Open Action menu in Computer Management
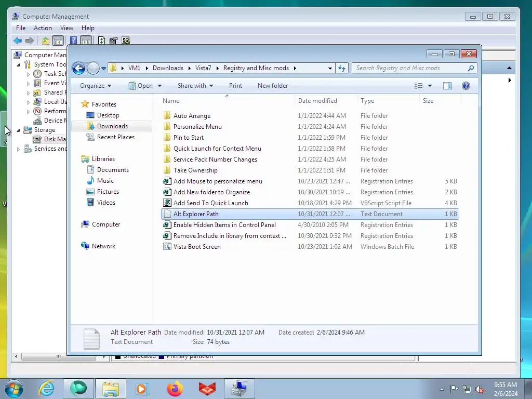The height and width of the screenshot is (399, 532). click(x=43, y=28)
